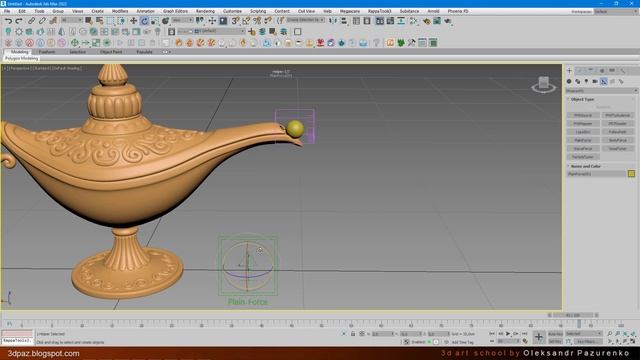The width and height of the screenshot is (640, 360).
Task: Click the Align tool icon
Action: tap(344, 21)
